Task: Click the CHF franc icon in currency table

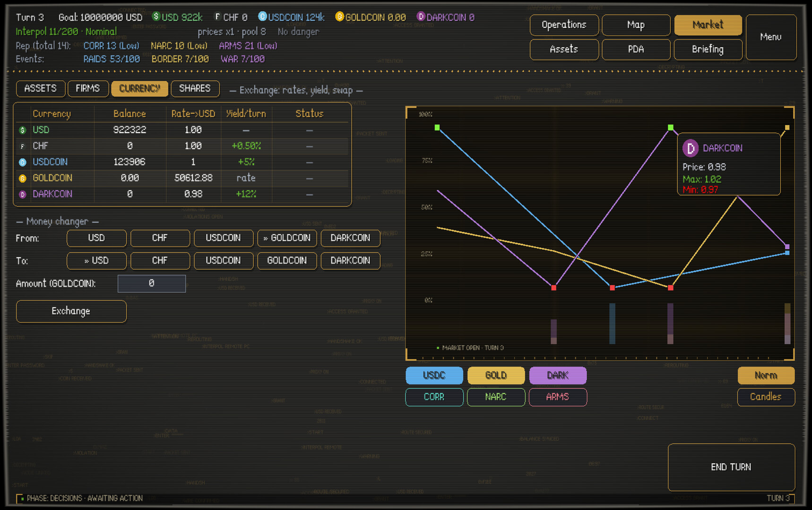Action: tap(22, 146)
